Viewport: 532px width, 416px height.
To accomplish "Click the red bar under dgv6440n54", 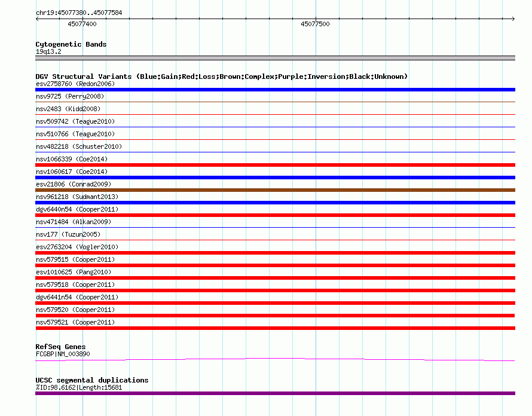I will coord(275,215).
